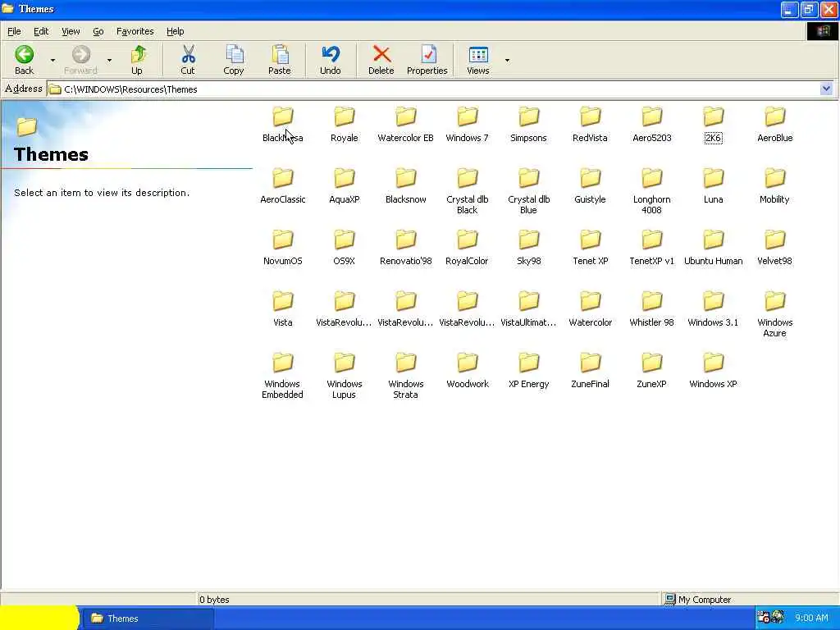
Task: Select the Tenet XP folder
Action: (590, 248)
